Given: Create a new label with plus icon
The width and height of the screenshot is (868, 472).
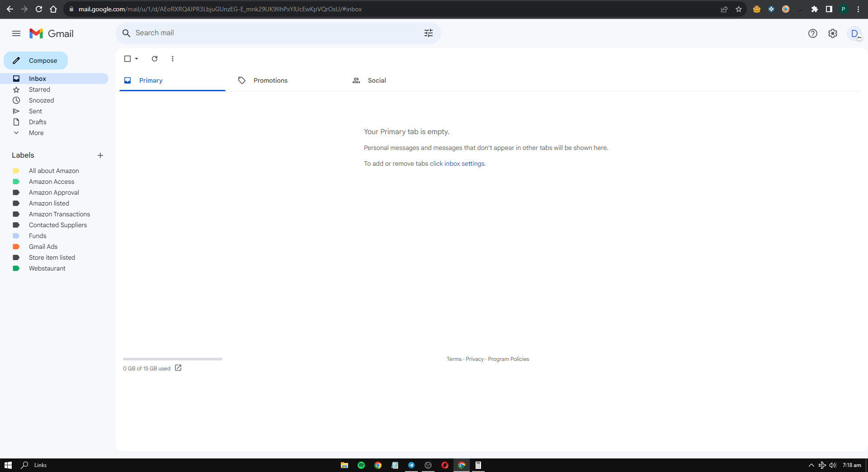Looking at the screenshot, I should (100, 155).
